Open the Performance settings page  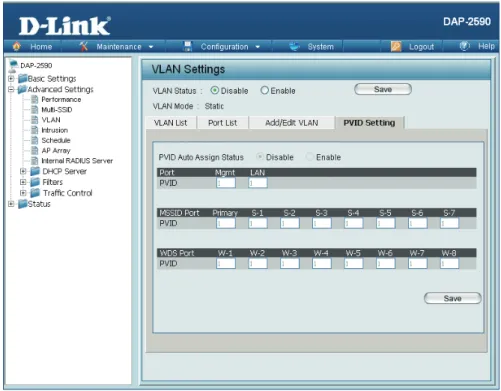pyautogui.click(x=61, y=99)
